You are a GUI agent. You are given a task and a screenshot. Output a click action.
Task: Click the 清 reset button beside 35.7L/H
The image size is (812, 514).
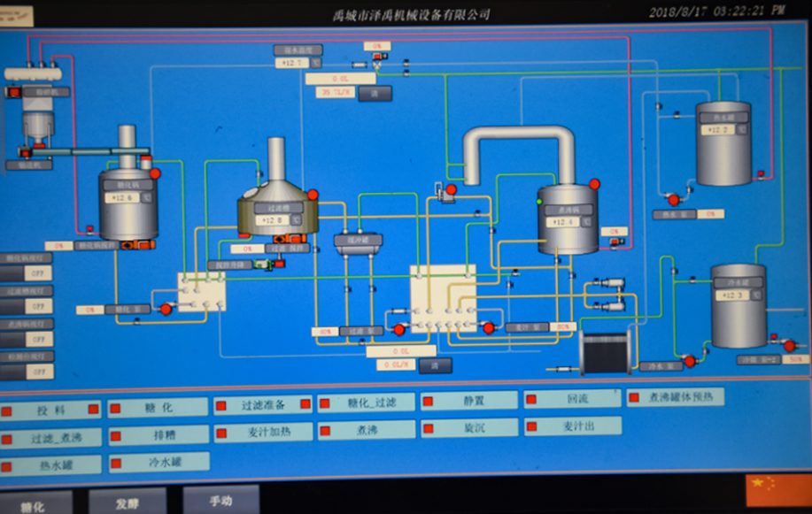[375, 94]
